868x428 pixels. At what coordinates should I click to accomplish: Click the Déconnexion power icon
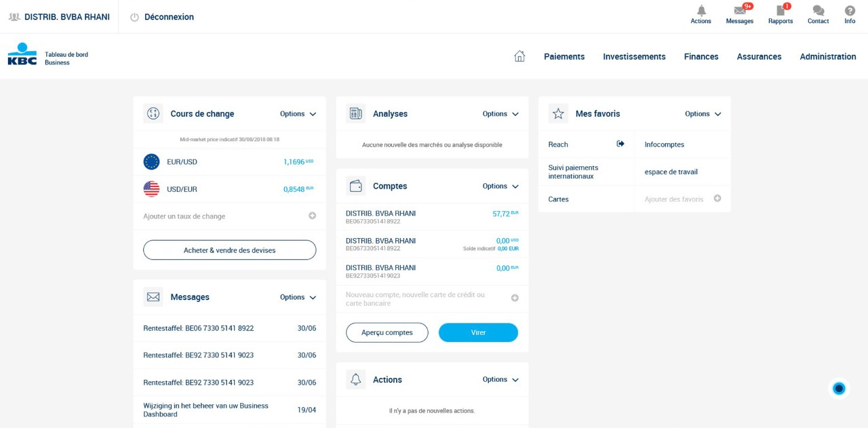(134, 17)
